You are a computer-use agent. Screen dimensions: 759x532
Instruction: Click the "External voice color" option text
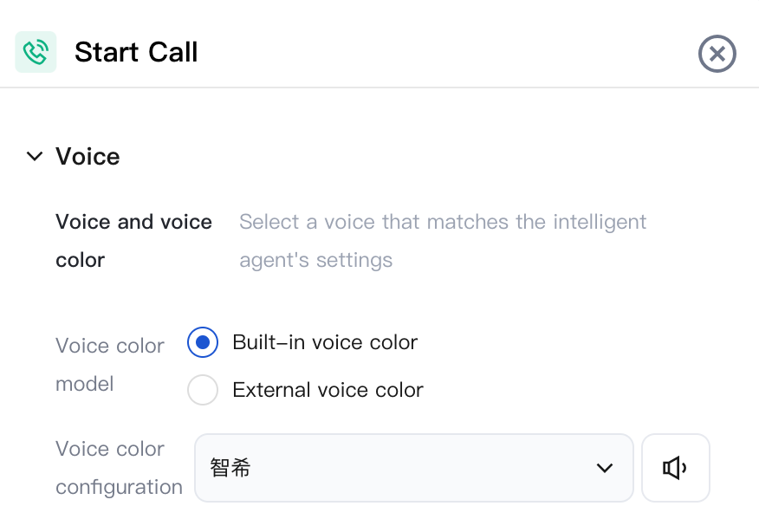point(328,390)
